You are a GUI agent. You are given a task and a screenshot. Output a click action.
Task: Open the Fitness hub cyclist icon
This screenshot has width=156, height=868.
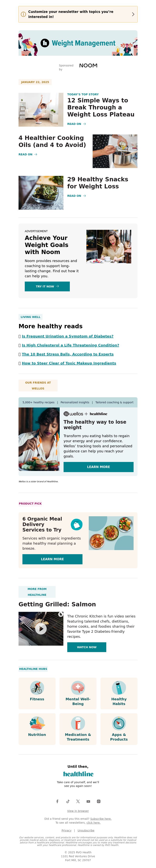(37, 688)
